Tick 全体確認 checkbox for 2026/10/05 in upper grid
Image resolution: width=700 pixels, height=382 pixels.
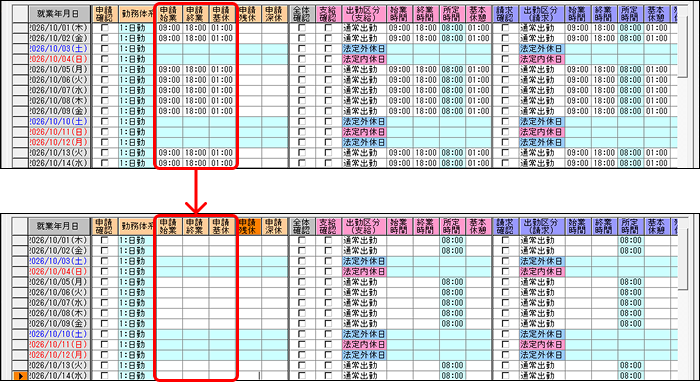pyautogui.click(x=302, y=69)
